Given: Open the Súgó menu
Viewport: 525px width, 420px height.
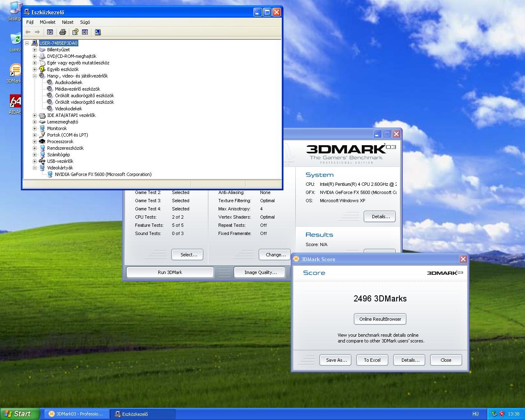Looking at the screenshot, I should 85,22.
